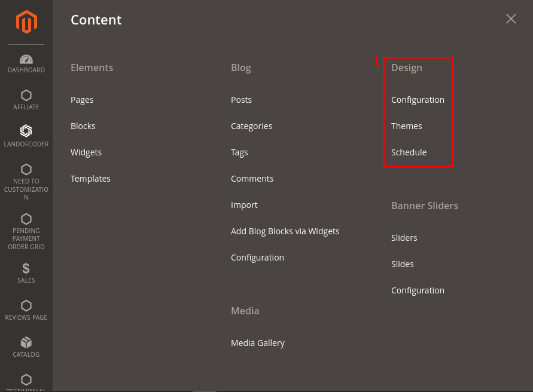Select the Affliate hexagon icon
This screenshot has width=533, height=392.
tap(26, 96)
